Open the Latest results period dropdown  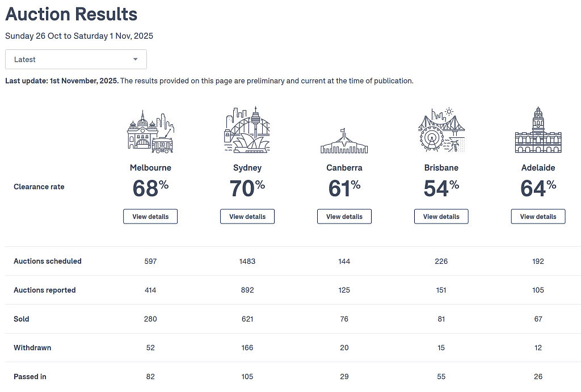click(x=76, y=59)
